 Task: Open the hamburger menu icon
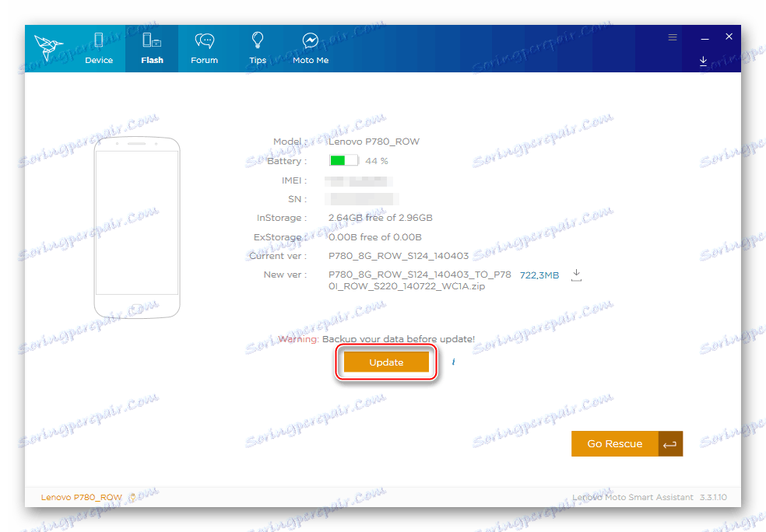[673, 37]
